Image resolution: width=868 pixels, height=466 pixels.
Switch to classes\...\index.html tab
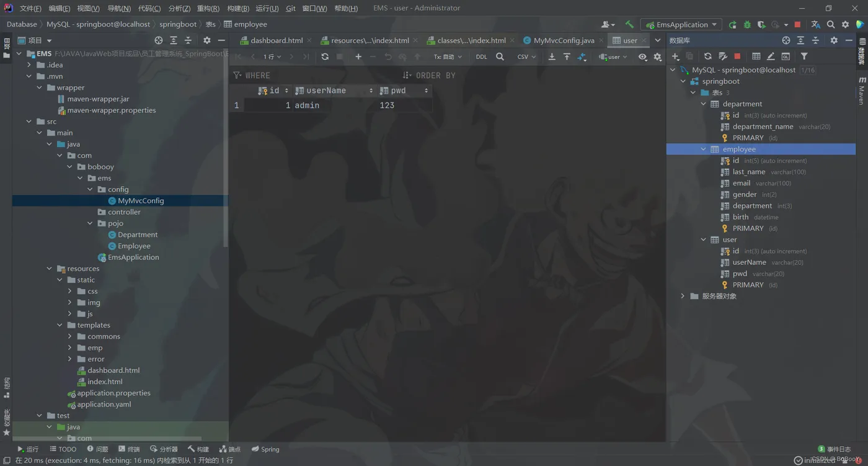(x=471, y=40)
